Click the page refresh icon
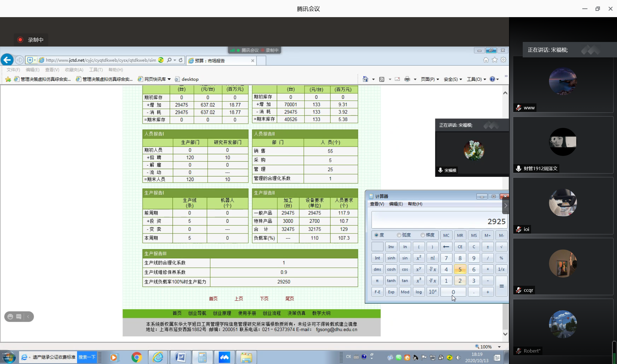 (181, 60)
